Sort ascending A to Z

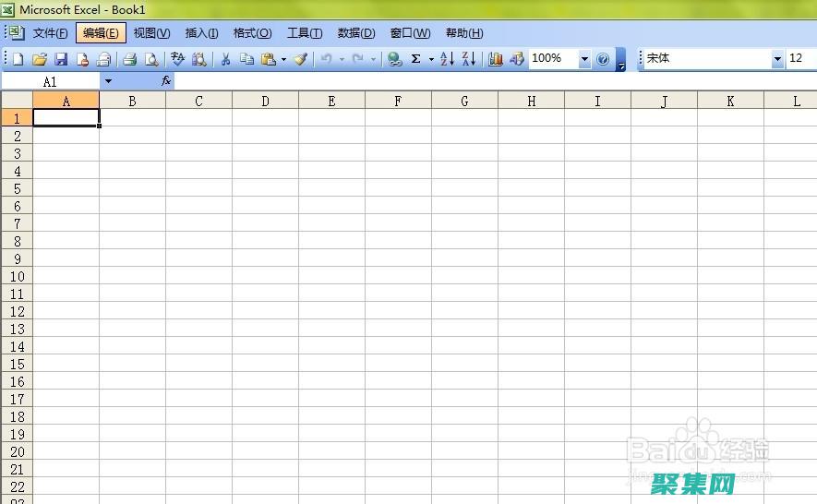(447, 59)
